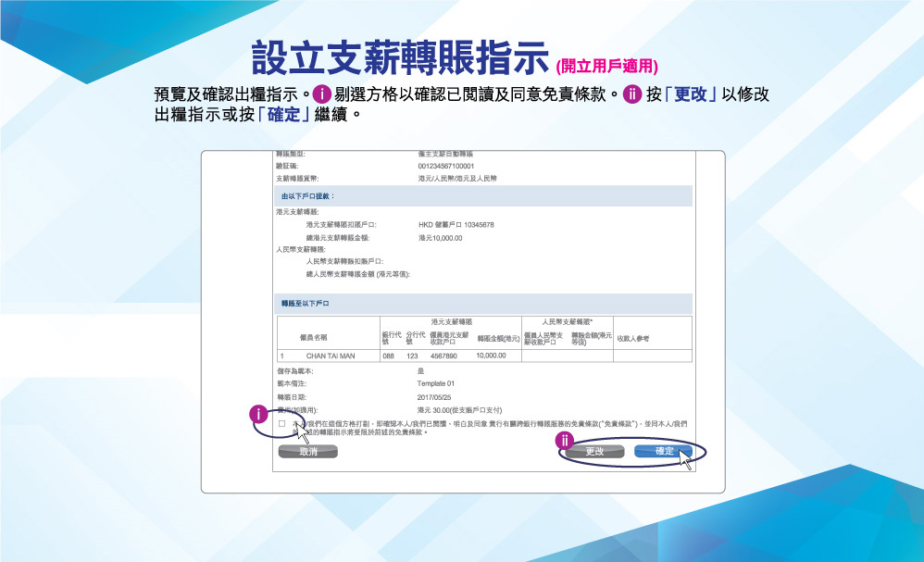Select the 由以下戶口提款 section header
Screen dimensions: 924x562
tap(307, 196)
